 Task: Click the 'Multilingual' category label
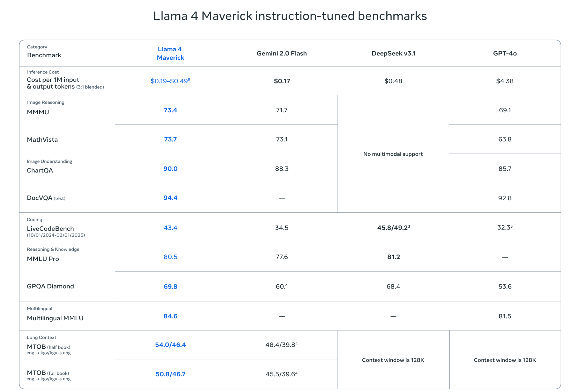coord(40,309)
